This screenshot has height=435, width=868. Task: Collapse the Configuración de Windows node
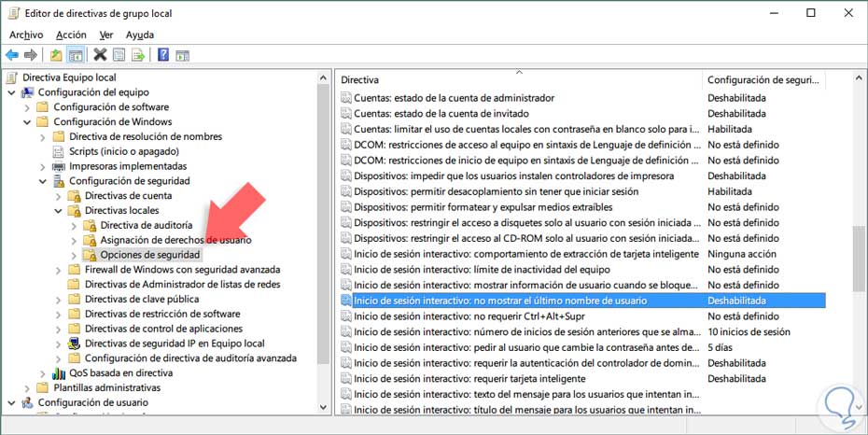click(x=27, y=122)
